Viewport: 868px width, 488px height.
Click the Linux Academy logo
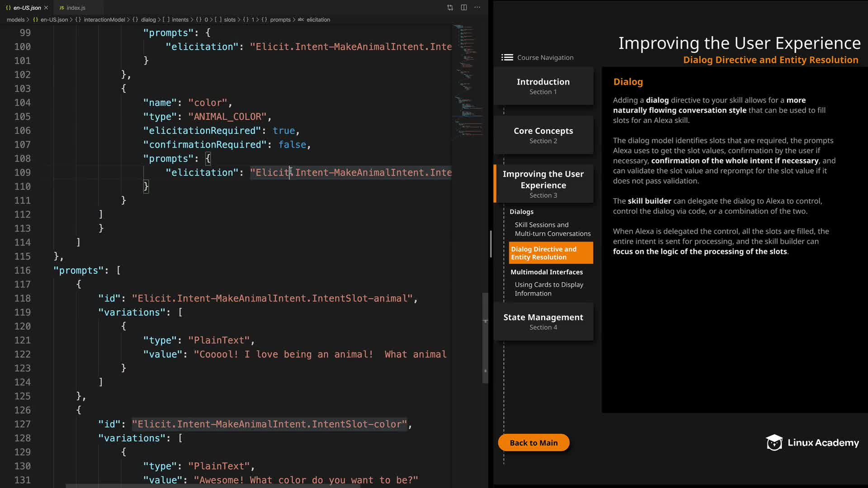click(812, 443)
